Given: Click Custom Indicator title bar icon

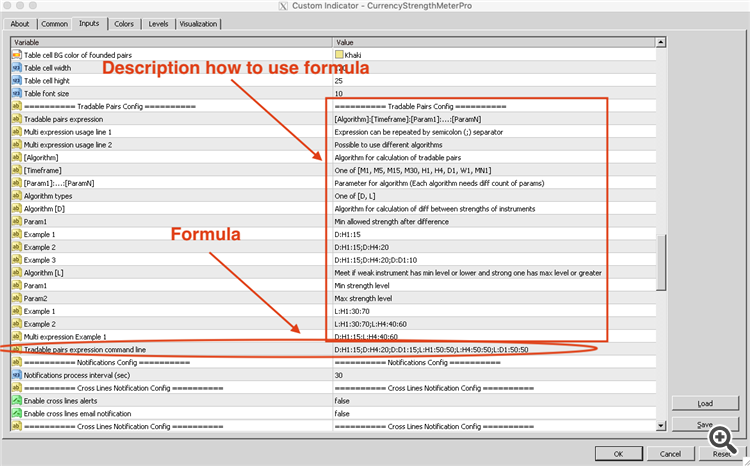Looking at the screenshot, I should [x=283, y=6].
